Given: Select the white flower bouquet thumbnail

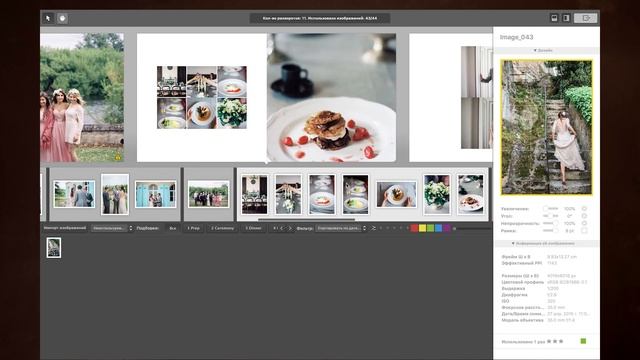Looking at the screenshot, I should coord(437,194).
